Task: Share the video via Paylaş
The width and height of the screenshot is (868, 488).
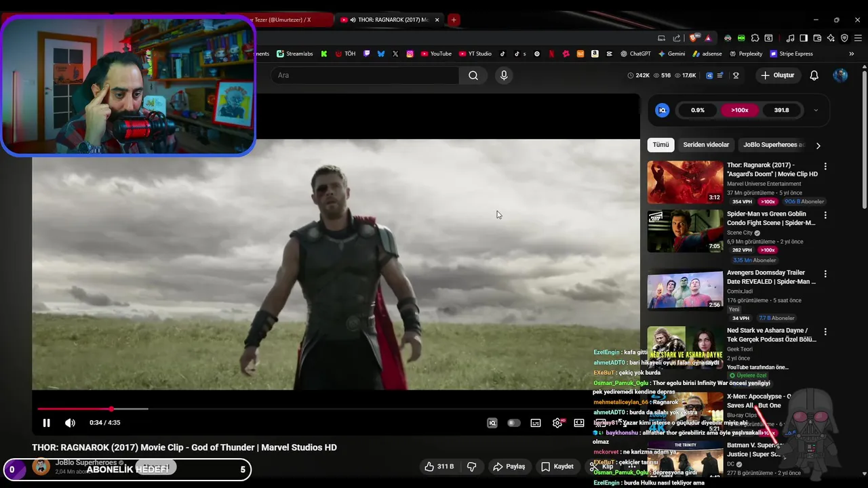Action: pyautogui.click(x=509, y=466)
